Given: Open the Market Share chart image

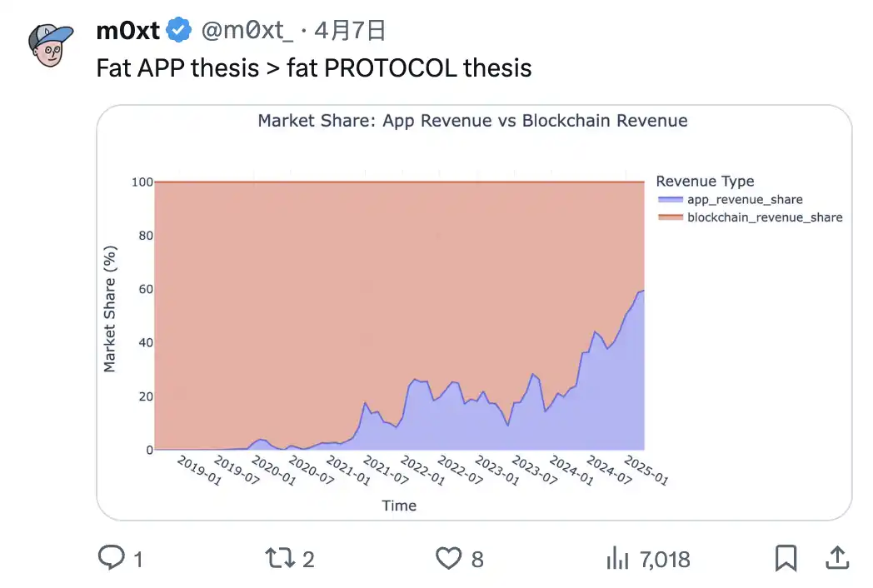Looking at the screenshot, I should [400, 316].
